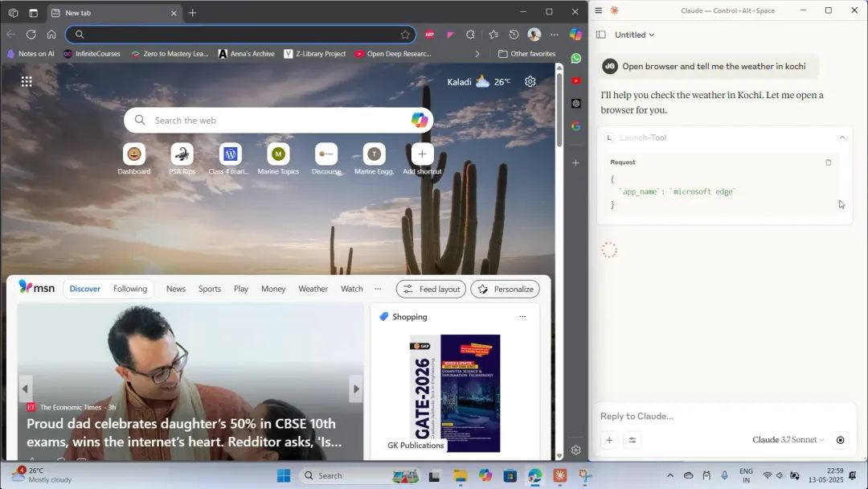Open YouTube from the Edge sidebar
The image size is (868, 489).
(575, 80)
